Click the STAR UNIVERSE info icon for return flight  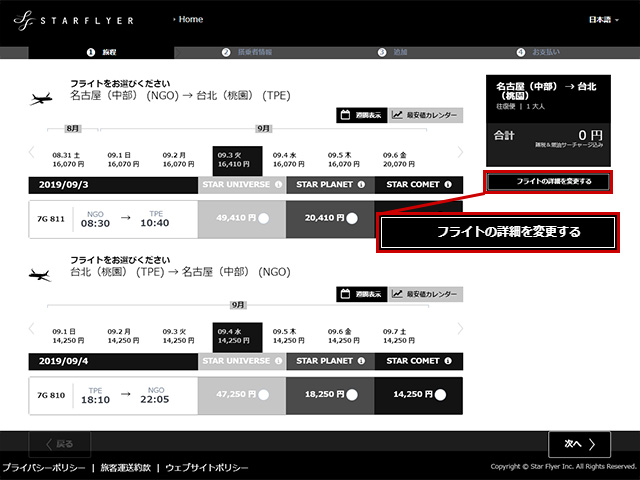coord(277,361)
